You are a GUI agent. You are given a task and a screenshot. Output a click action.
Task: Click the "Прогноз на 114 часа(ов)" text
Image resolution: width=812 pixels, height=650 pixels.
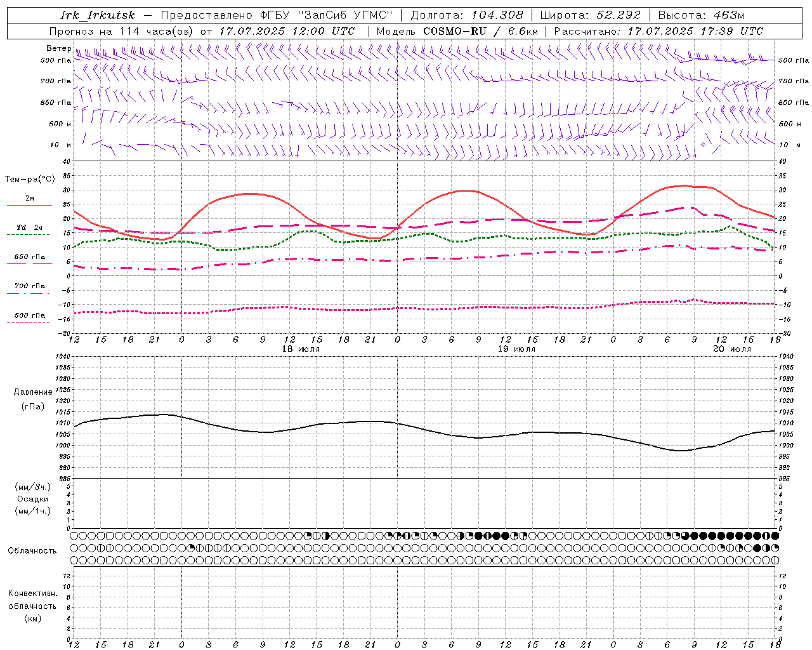pos(122,31)
